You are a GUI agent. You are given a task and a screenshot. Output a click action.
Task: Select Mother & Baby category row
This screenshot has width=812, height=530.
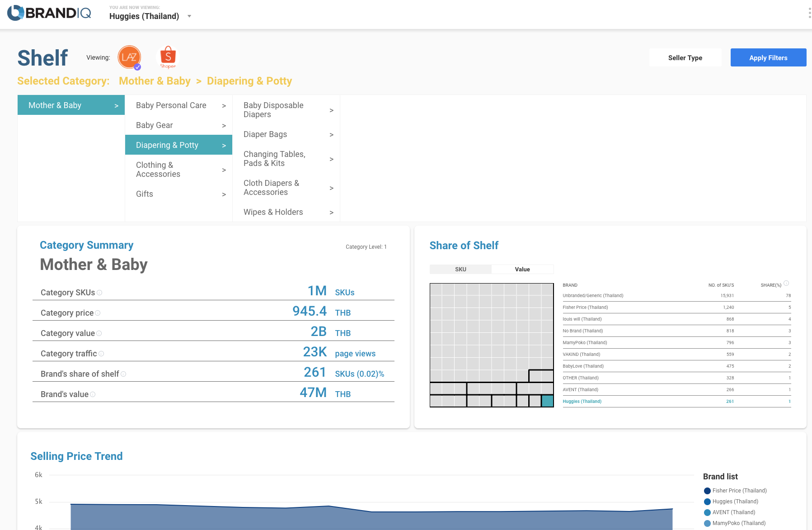pos(71,105)
